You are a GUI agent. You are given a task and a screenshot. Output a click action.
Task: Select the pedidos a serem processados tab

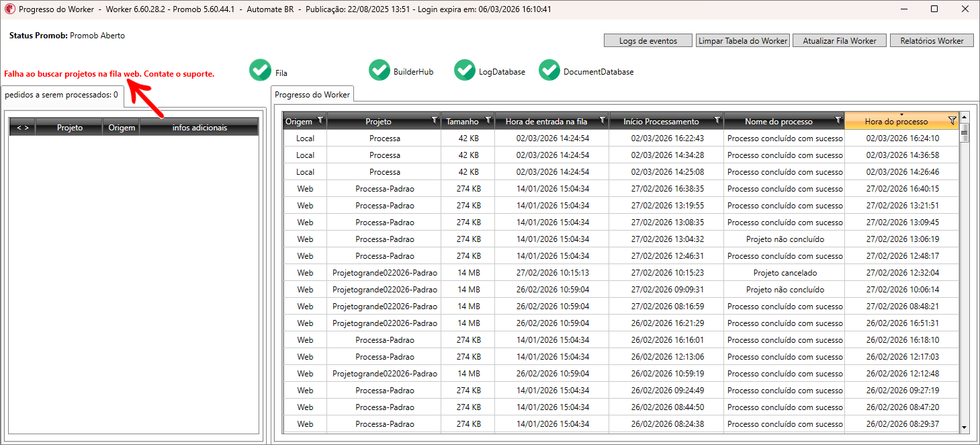61,95
